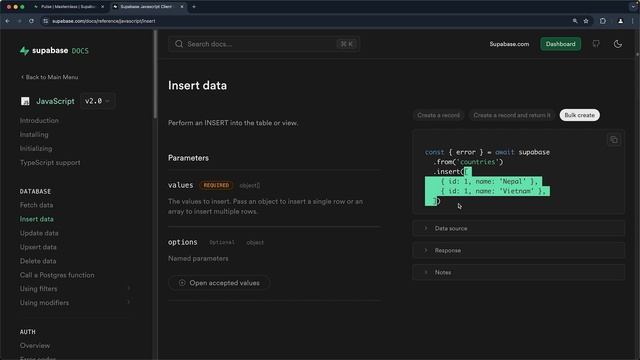Visit Supabase.com link
The image size is (640, 360).
coord(509,44)
